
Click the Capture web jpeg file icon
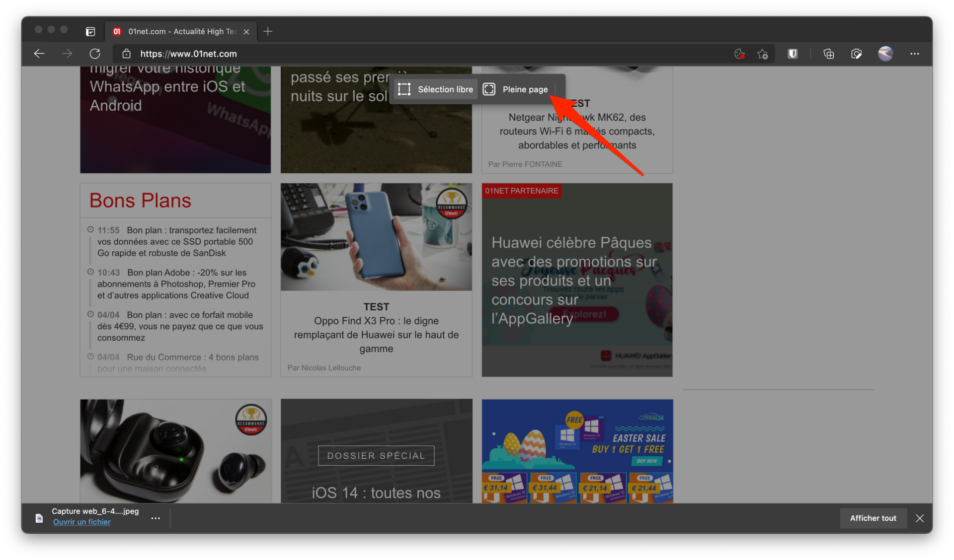pos(39,518)
